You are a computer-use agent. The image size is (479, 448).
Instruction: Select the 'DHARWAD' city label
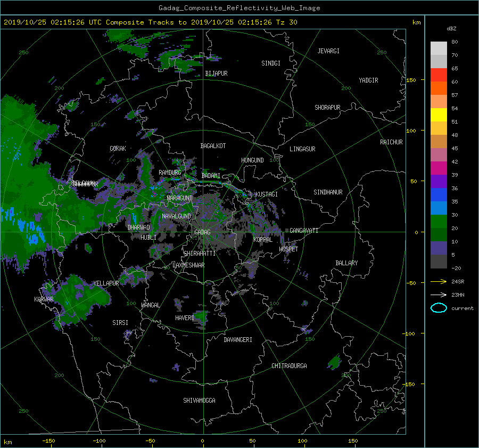coord(139,227)
